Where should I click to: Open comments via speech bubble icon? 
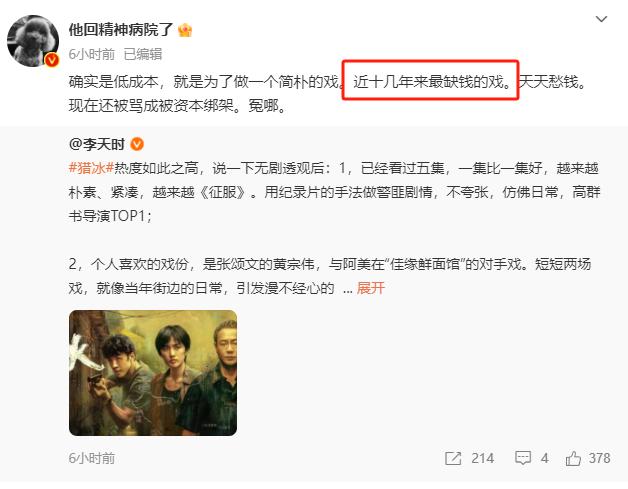[523, 458]
